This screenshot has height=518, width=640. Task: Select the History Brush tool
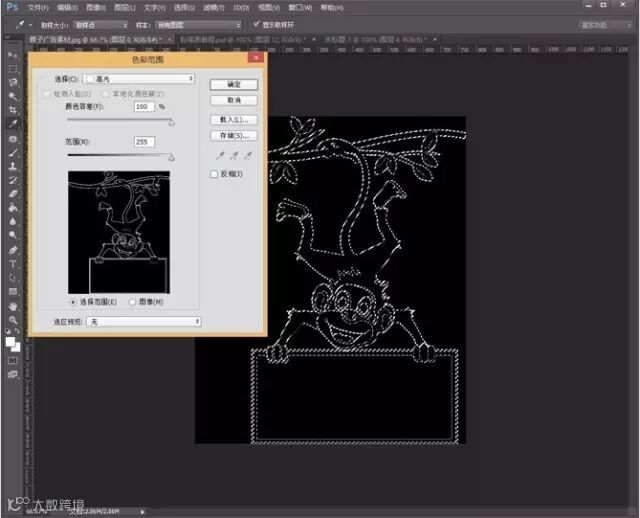click(13, 180)
